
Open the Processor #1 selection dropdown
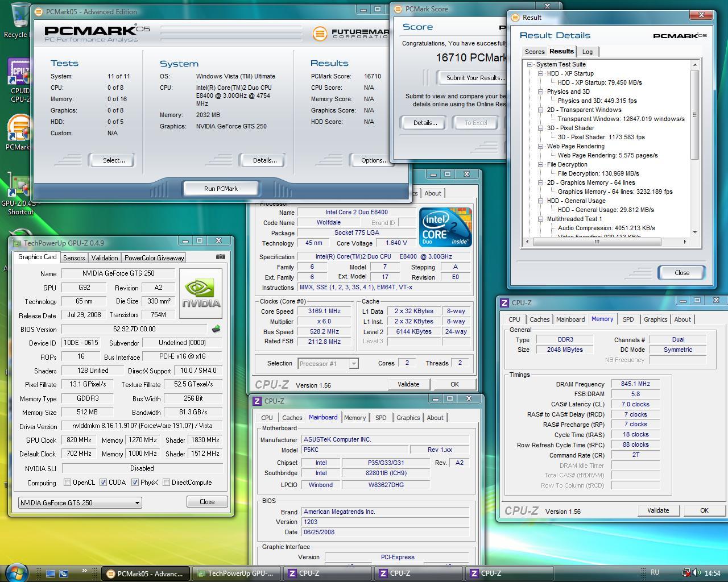[328, 364]
